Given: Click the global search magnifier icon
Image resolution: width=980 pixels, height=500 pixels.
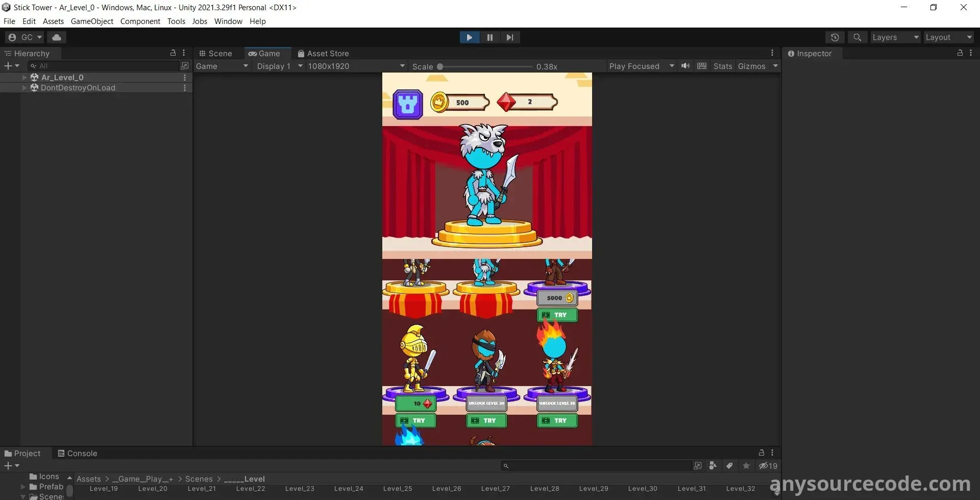Looking at the screenshot, I should pos(857,37).
